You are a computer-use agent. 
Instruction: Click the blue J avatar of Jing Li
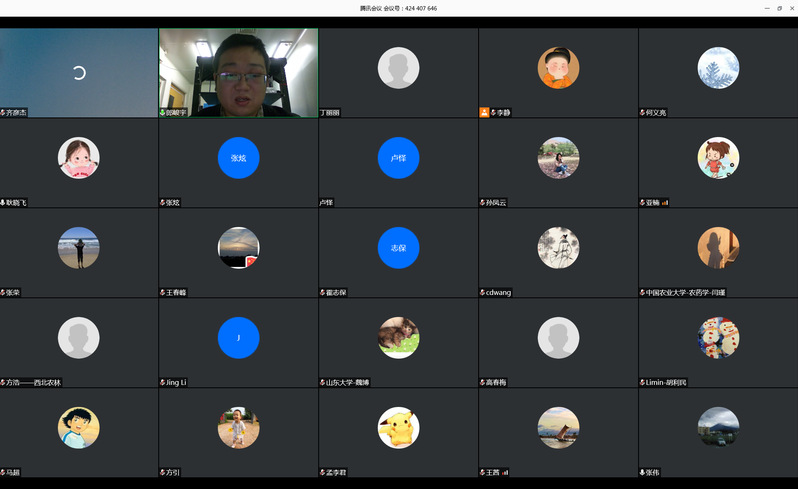pyautogui.click(x=238, y=337)
